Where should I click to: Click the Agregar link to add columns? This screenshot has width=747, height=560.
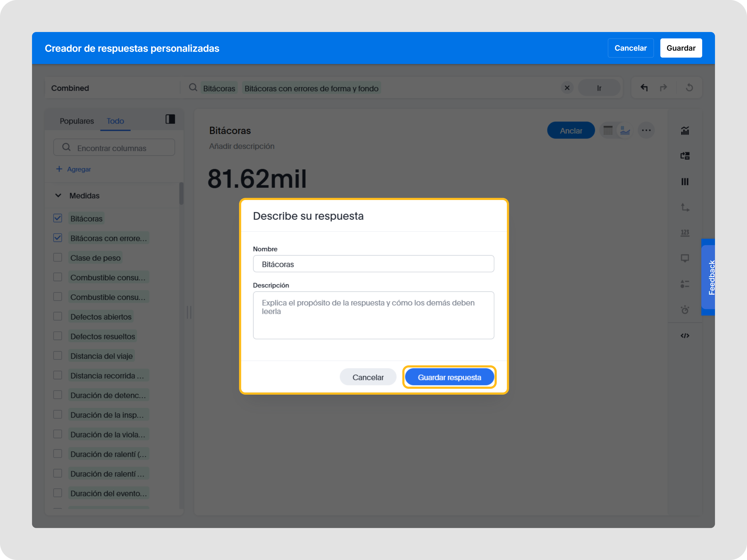point(74,169)
